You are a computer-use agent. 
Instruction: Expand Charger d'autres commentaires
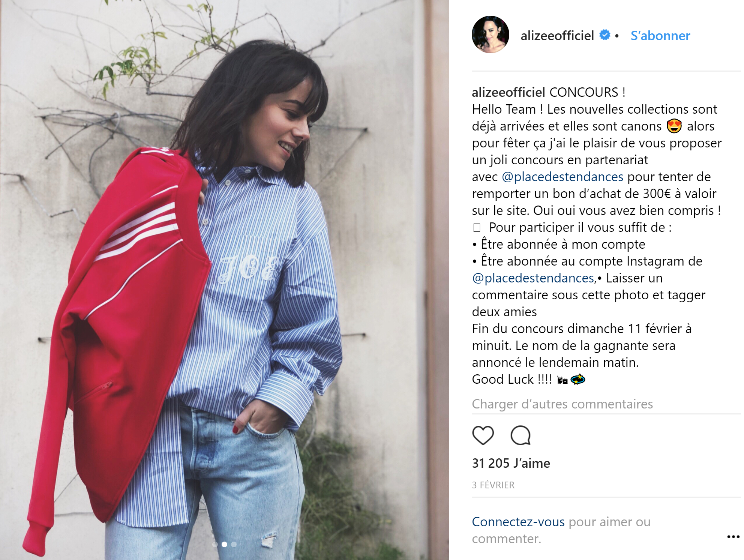pyautogui.click(x=562, y=404)
